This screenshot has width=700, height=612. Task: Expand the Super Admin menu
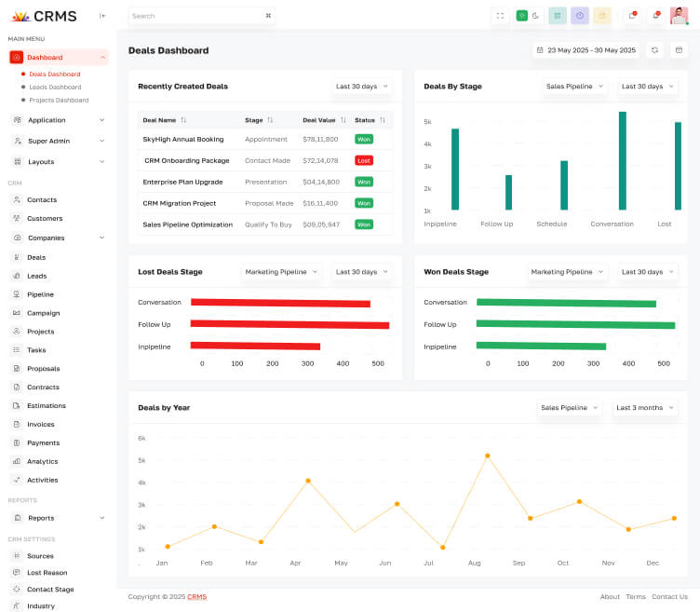(59, 141)
